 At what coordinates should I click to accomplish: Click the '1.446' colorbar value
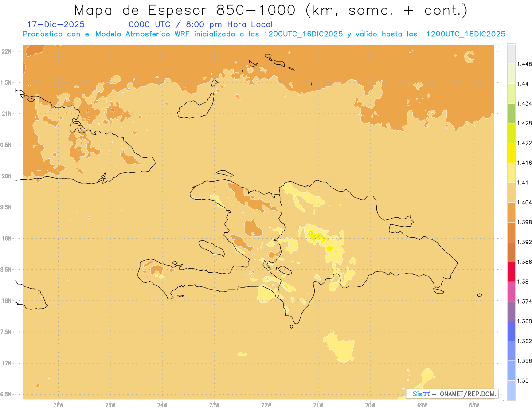point(524,64)
